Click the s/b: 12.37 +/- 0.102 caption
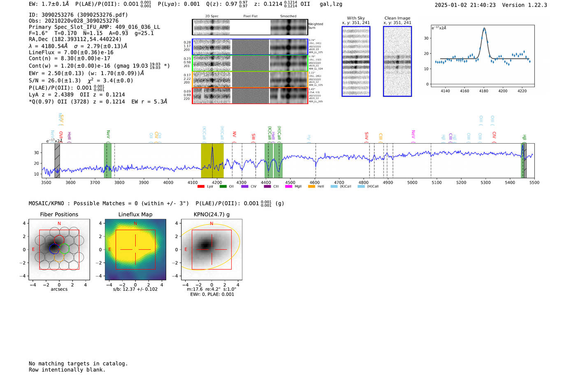576x392 pixels. [135, 289]
